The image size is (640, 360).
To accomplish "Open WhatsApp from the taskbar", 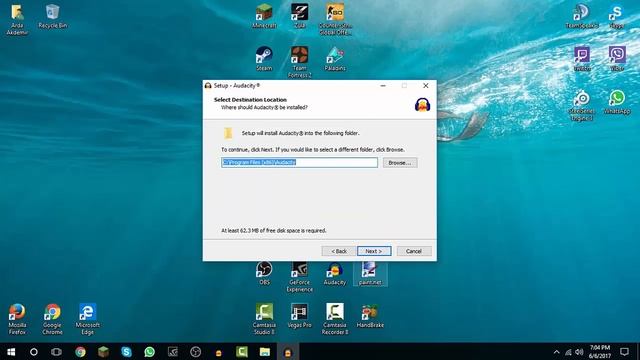I will 149,351.
